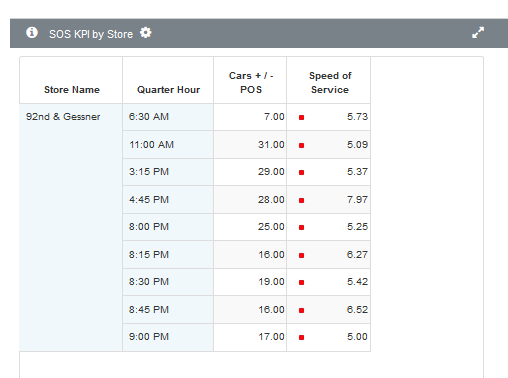Click the red indicator in the 3:15 PM row
The height and width of the screenshot is (378, 508).
tap(301, 172)
